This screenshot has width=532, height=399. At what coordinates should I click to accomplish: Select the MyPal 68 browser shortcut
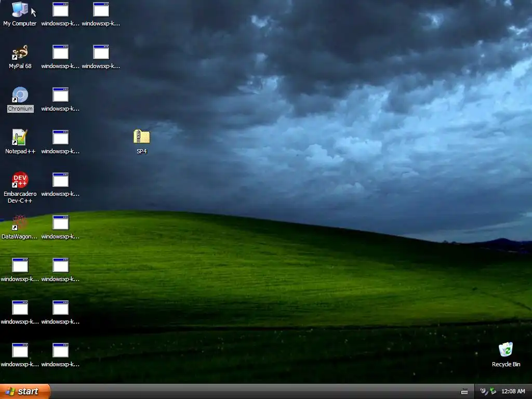point(20,57)
